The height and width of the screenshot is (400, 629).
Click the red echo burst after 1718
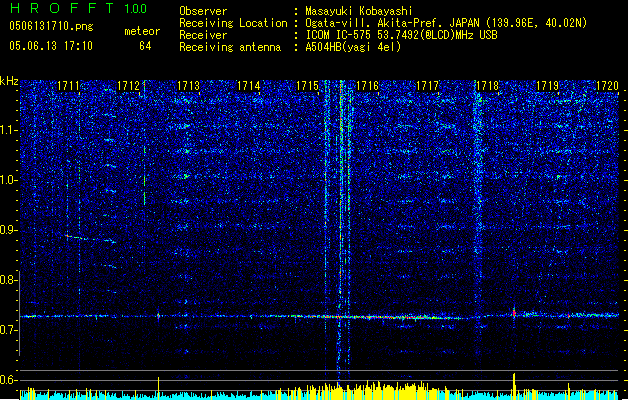[514, 313]
